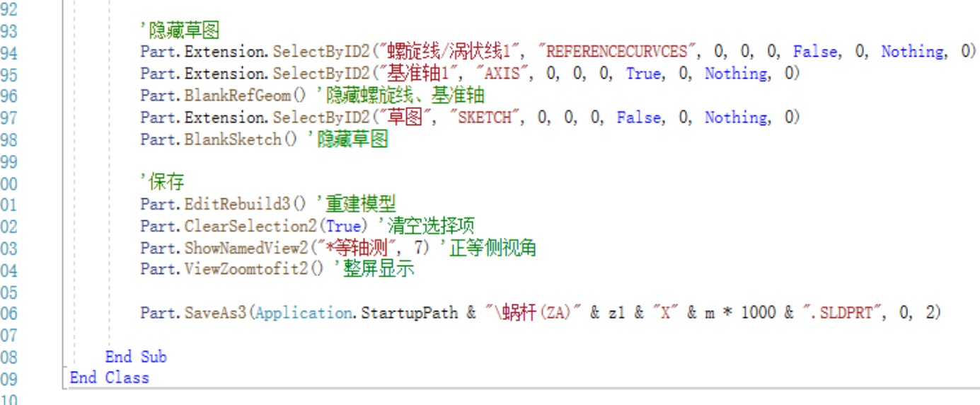This screenshot has width=980, height=405.
Task: Click the End Class statement
Action: [110, 378]
